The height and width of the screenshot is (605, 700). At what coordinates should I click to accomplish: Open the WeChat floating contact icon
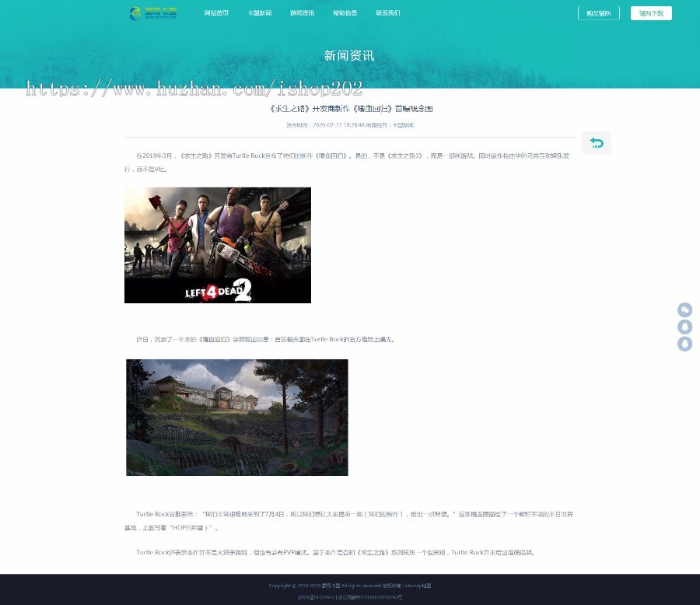[684, 309]
